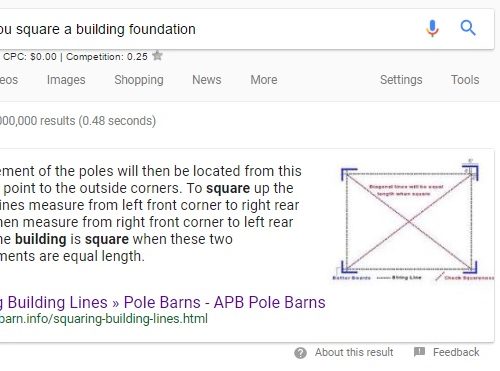Image resolution: width=500 pixels, height=371 pixels.
Task: Expand the More search options menu
Action: (x=264, y=80)
